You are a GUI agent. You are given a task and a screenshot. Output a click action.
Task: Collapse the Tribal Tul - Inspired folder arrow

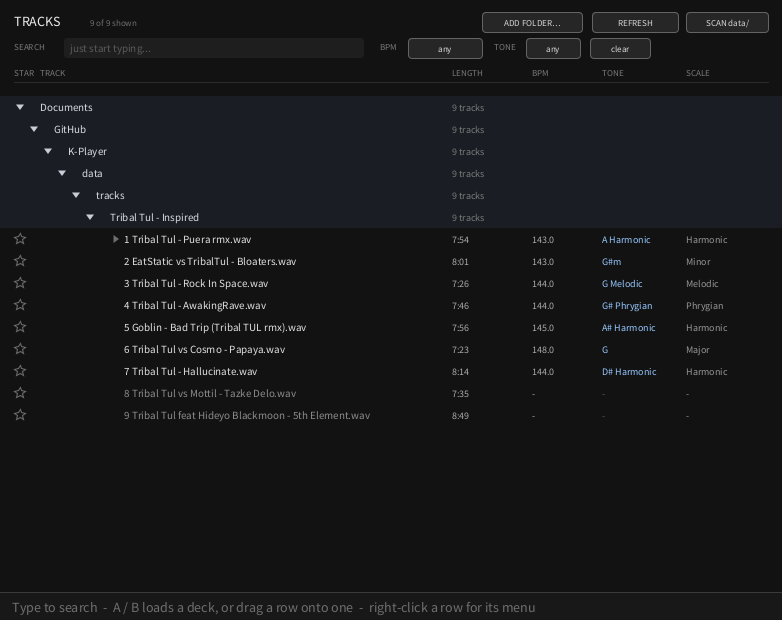(x=90, y=217)
